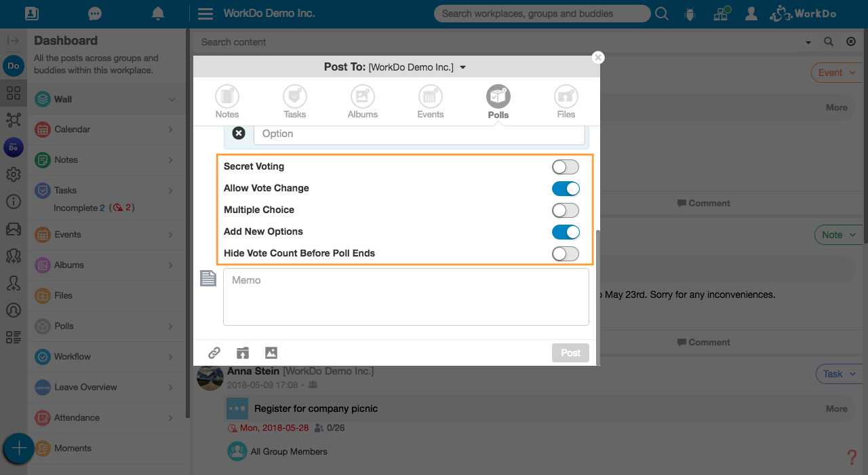This screenshot has height=475, width=868.
Task: Click Incomplete 2 under Tasks
Action: [79, 208]
